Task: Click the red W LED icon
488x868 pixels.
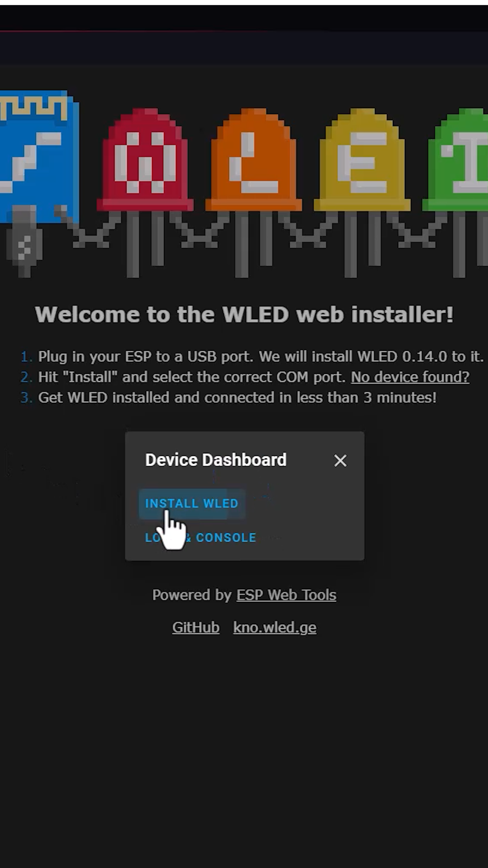Action: click(x=145, y=160)
